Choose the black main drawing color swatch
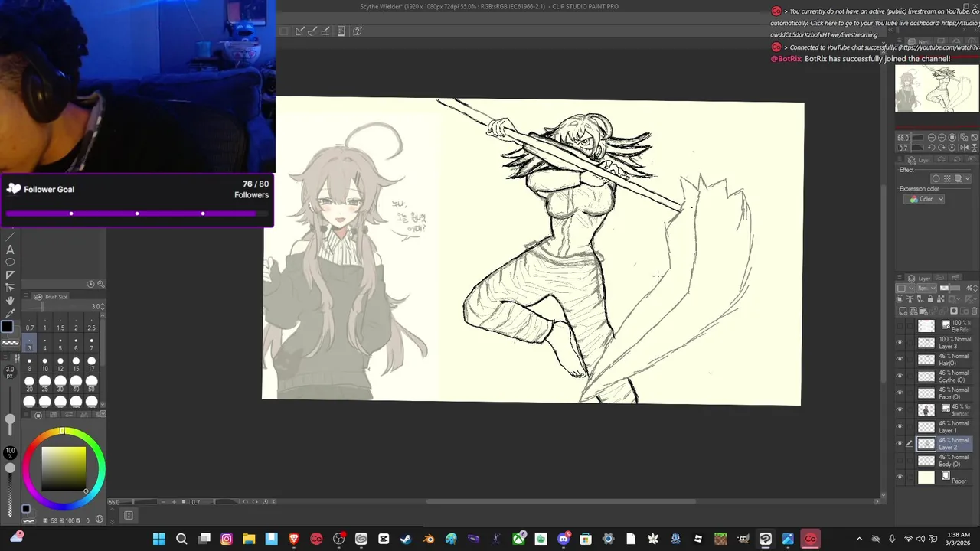Image resolution: width=980 pixels, height=551 pixels. tap(7, 327)
